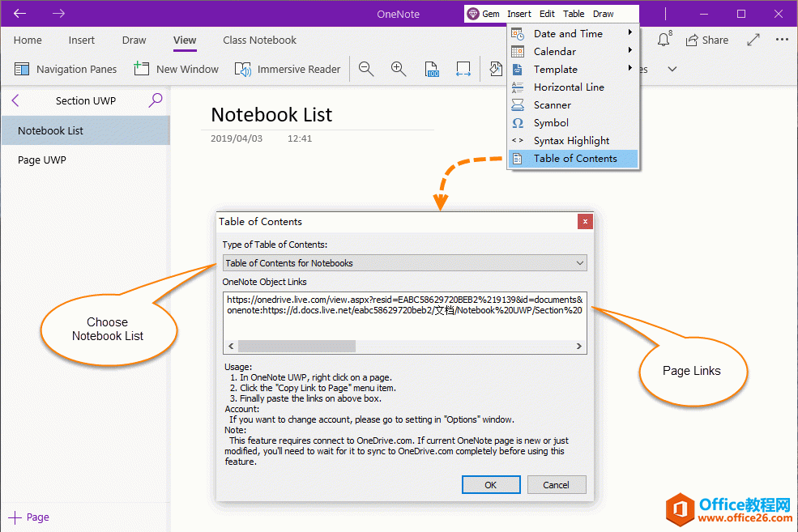Select Table of Contents menu item
The height and width of the screenshot is (532, 798).
click(x=574, y=159)
